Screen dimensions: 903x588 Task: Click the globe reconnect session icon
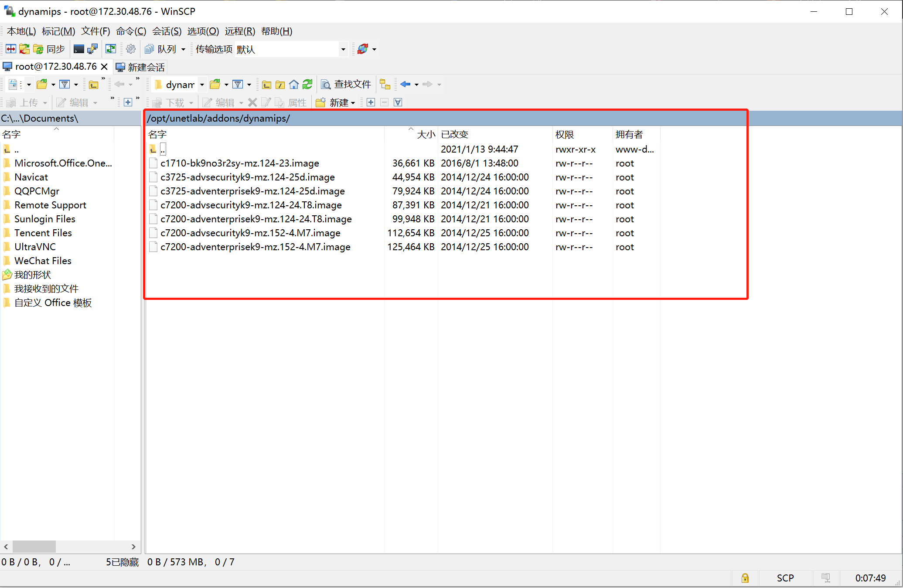tap(362, 49)
